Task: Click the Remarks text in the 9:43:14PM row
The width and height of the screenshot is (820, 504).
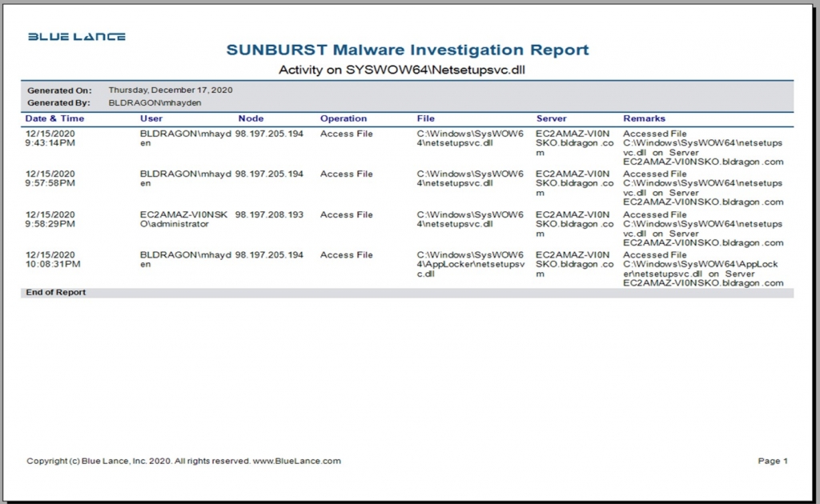Action: click(x=703, y=148)
